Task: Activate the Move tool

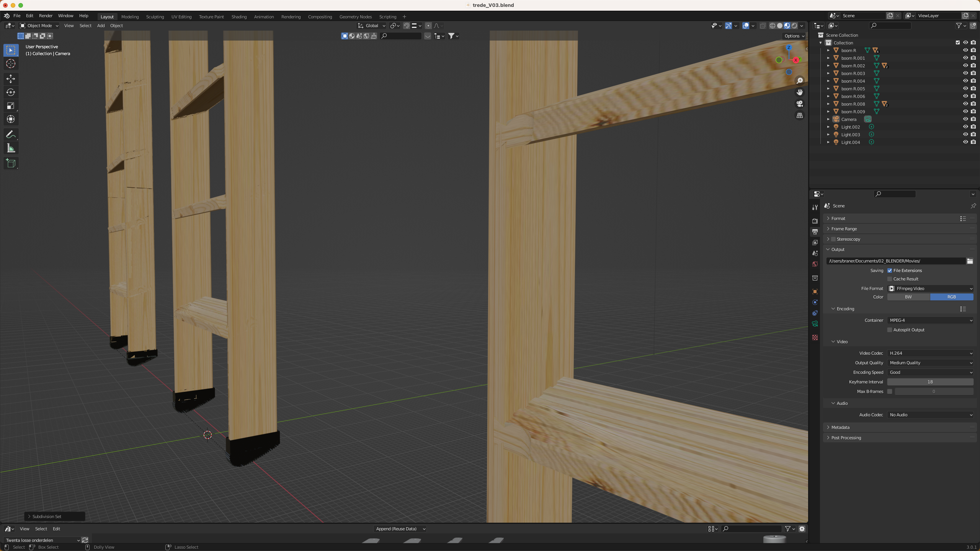Action: click(x=11, y=79)
